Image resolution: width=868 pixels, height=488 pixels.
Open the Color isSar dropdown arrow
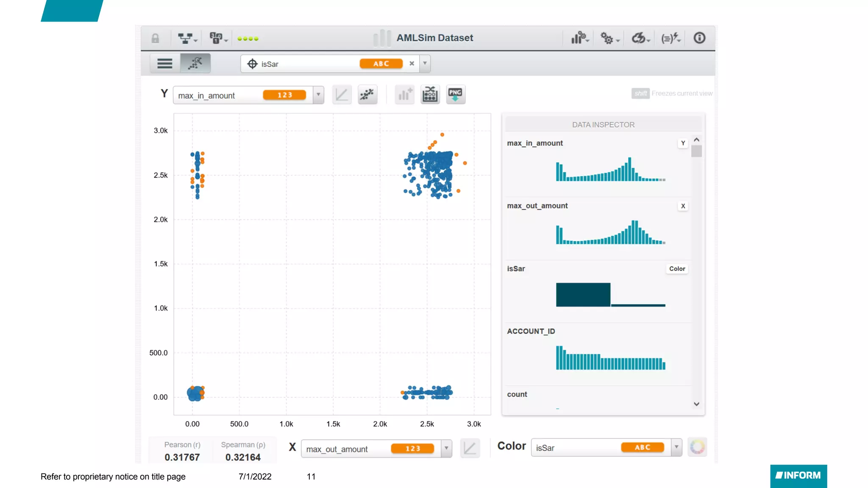(676, 447)
